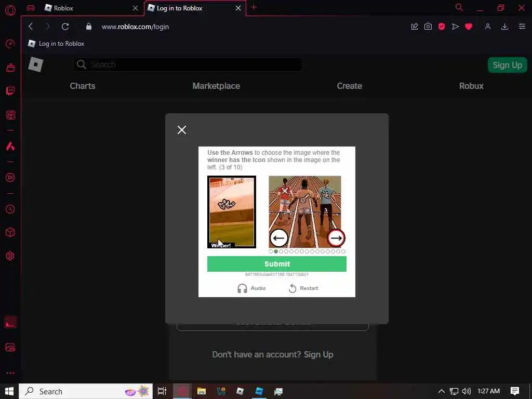
Task: Click the winner icon reference image
Action: pos(232,212)
